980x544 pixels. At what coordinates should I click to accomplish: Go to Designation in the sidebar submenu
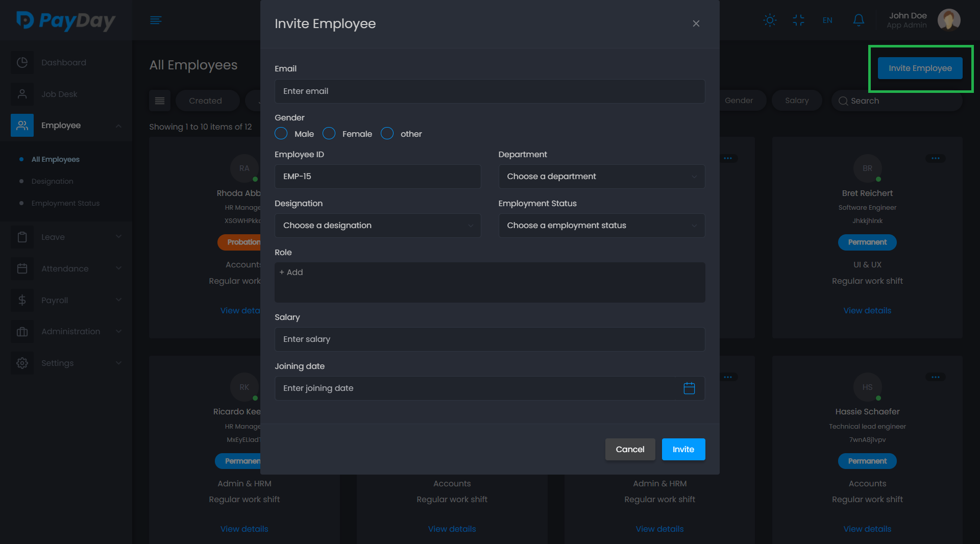click(x=52, y=181)
